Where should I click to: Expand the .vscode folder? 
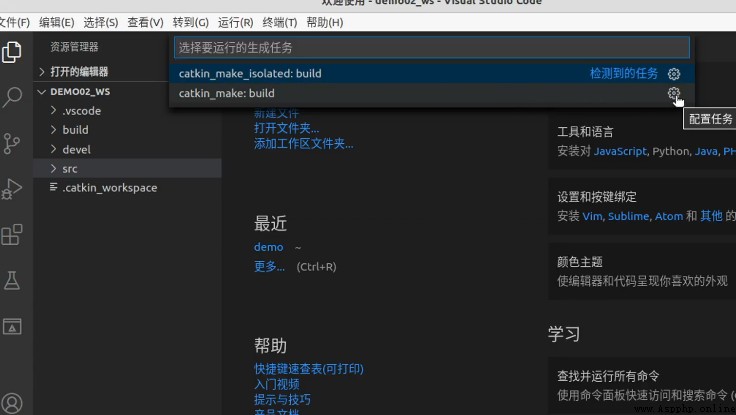coord(54,111)
